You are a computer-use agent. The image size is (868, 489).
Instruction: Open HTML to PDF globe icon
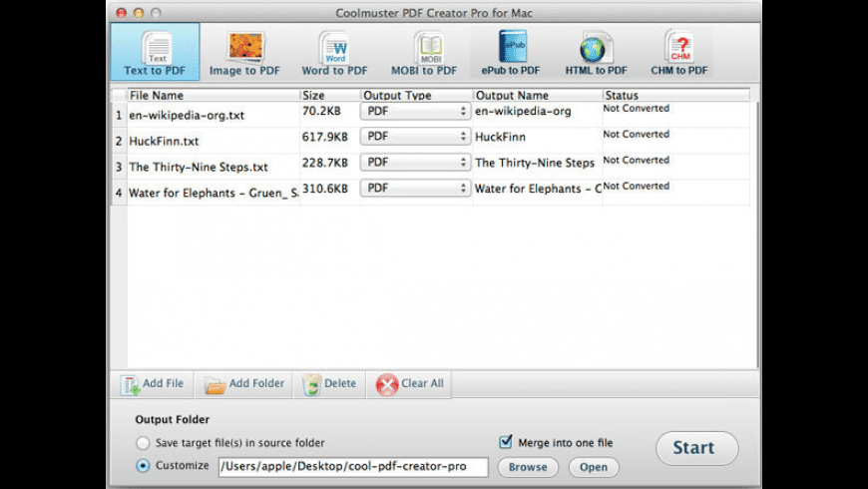click(x=597, y=53)
